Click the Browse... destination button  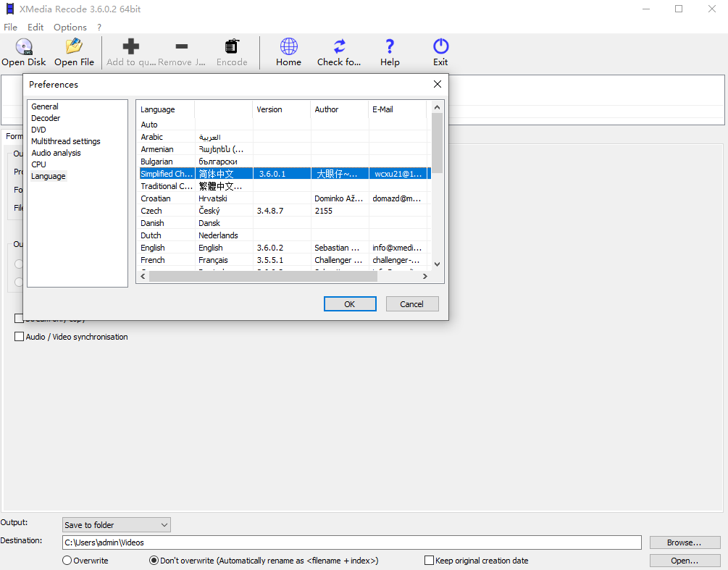pos(685,542)
